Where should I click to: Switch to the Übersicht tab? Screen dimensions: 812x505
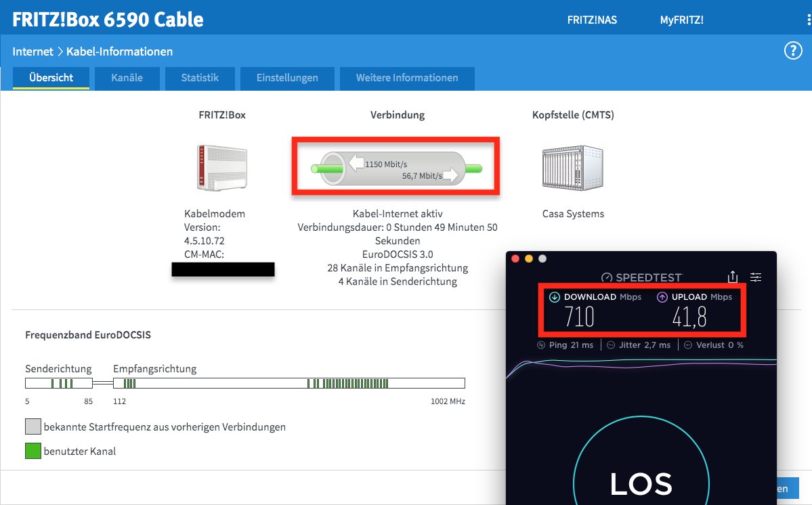pos(51,78)
